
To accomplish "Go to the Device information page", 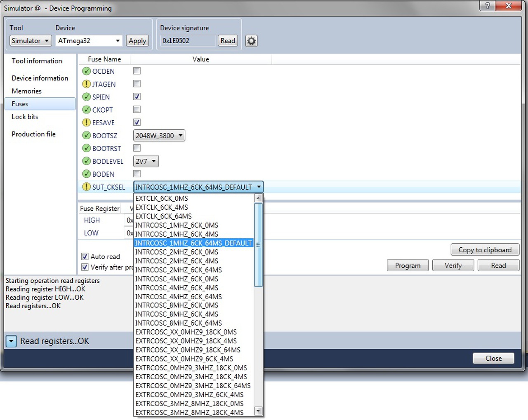I will (40, 78).
